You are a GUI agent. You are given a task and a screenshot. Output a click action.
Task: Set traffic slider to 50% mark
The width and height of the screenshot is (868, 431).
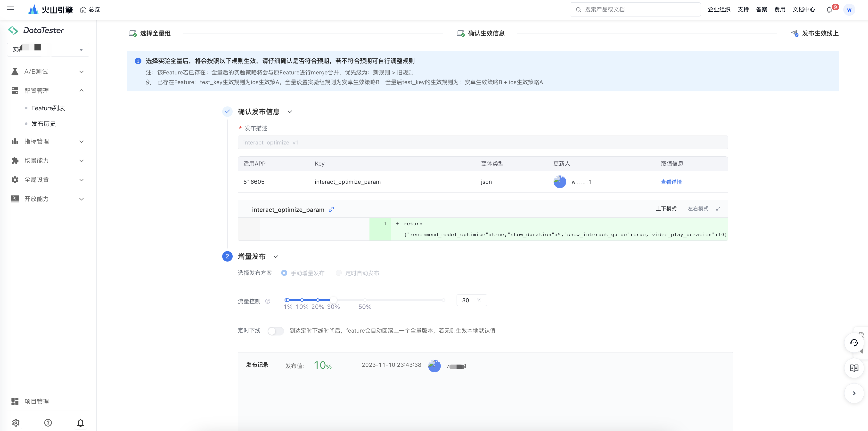[365, 300]
